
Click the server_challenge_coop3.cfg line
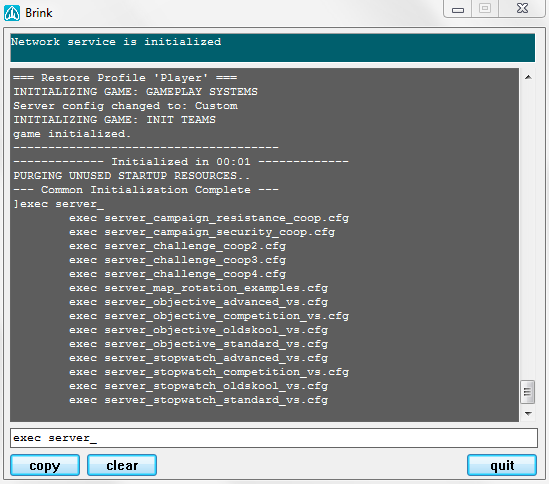[178, 260]
